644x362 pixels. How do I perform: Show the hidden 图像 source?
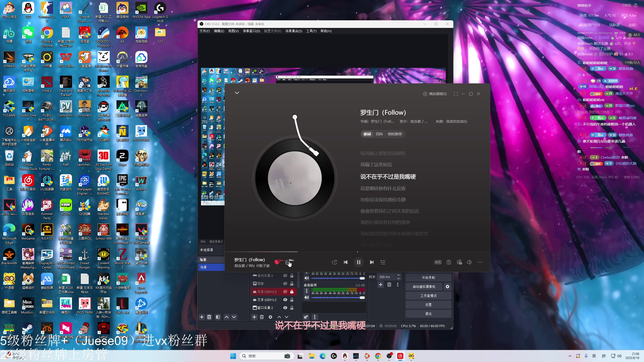coord(285,284)
